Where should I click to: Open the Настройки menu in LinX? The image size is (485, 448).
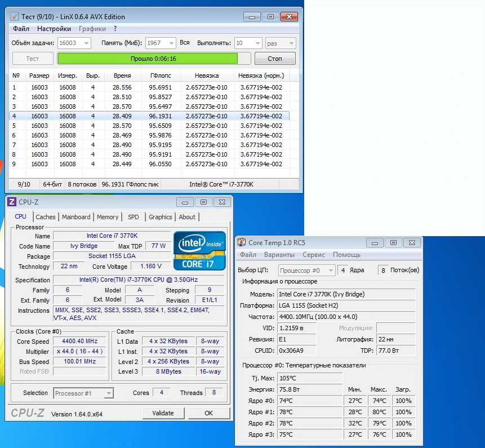click(x=54, y=29)
